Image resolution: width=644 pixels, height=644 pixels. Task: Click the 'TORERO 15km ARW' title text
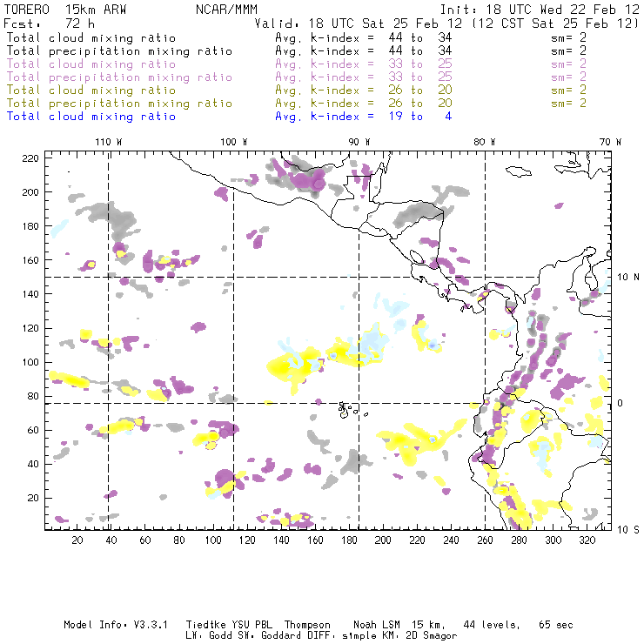65,10
